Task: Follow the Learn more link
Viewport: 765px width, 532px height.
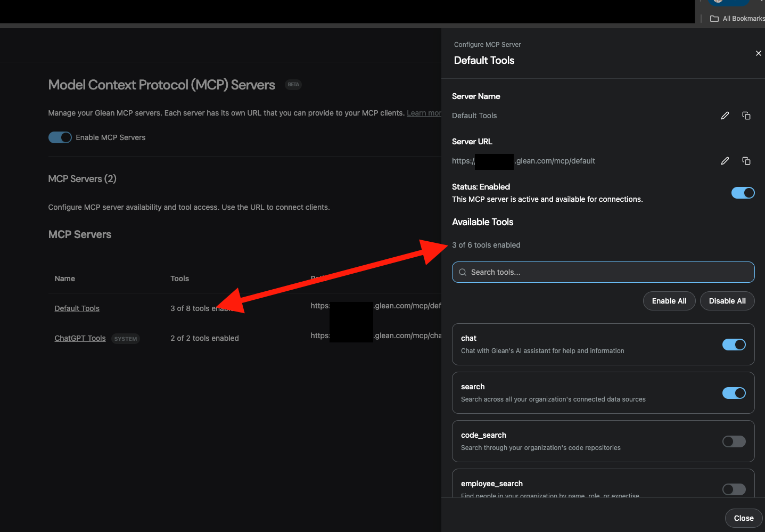Action: [424, 113]
